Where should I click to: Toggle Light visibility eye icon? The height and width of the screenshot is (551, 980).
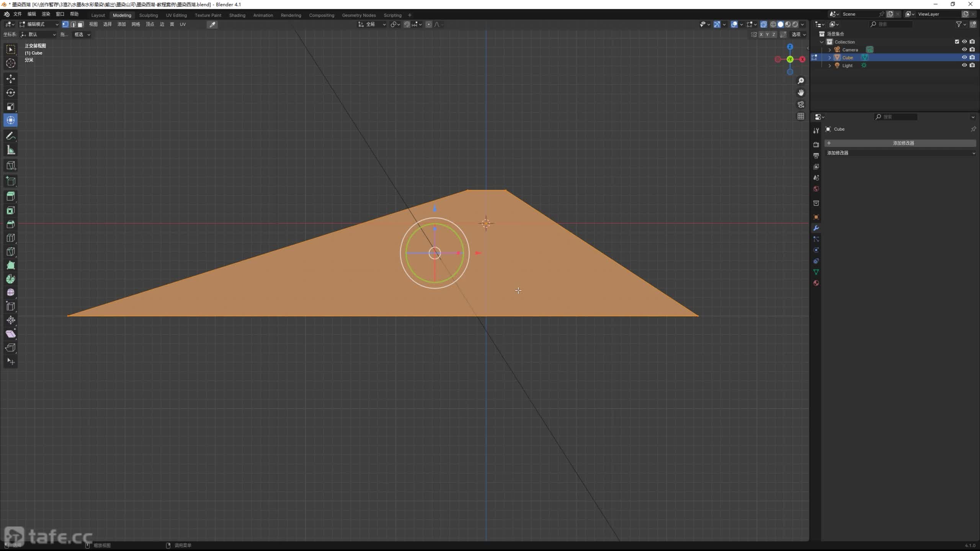[x=964, y=65]
